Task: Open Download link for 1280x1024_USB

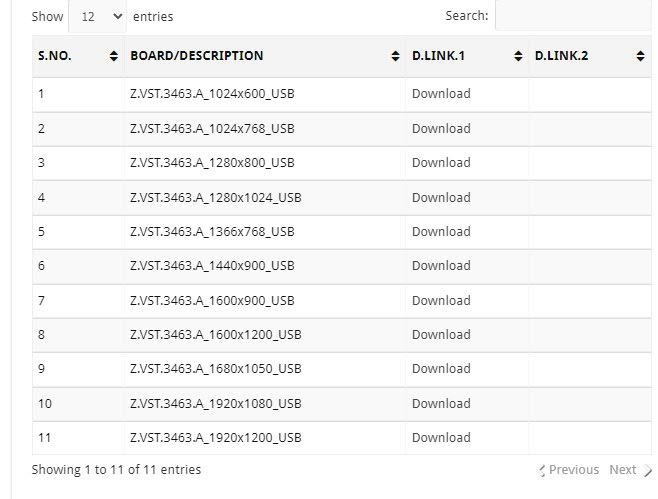Action: pos(441,197)
